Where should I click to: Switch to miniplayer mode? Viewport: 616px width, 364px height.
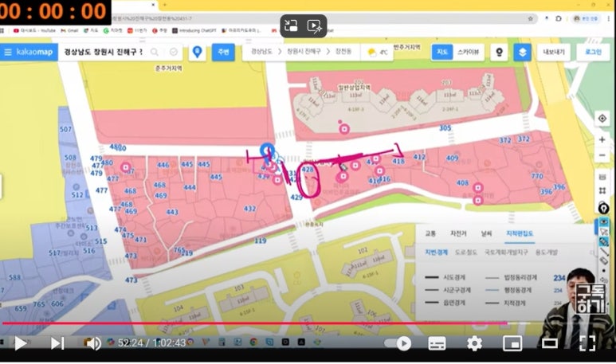pyautogui.click(x=512, y=343)
